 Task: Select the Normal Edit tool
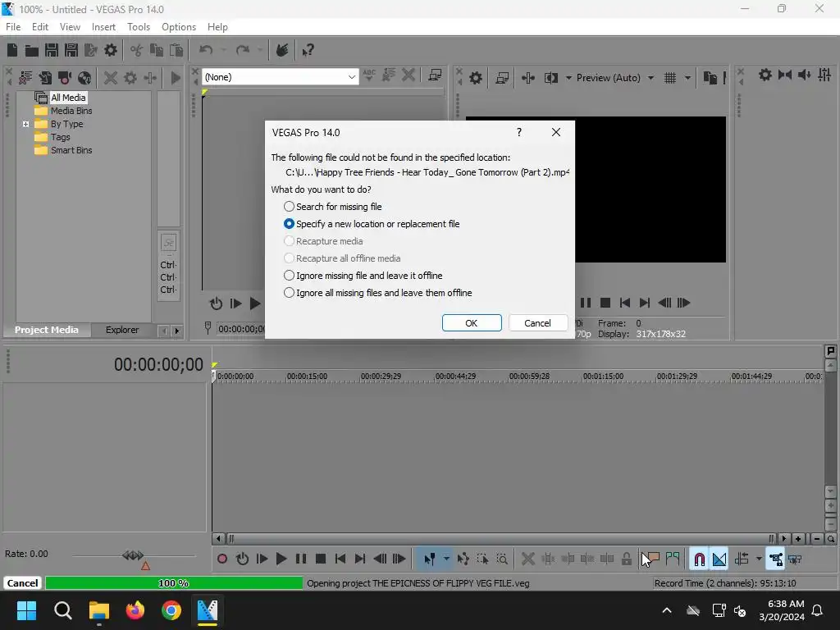point(429,559)
